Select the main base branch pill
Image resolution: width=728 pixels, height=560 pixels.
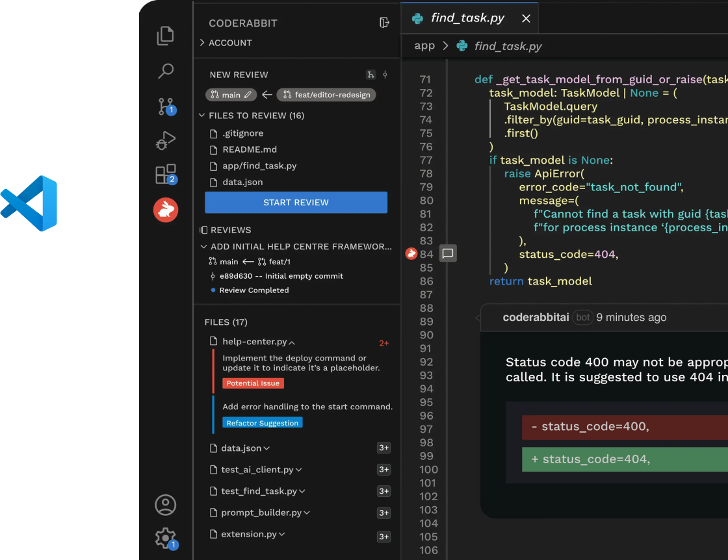[x=231, y=95]
